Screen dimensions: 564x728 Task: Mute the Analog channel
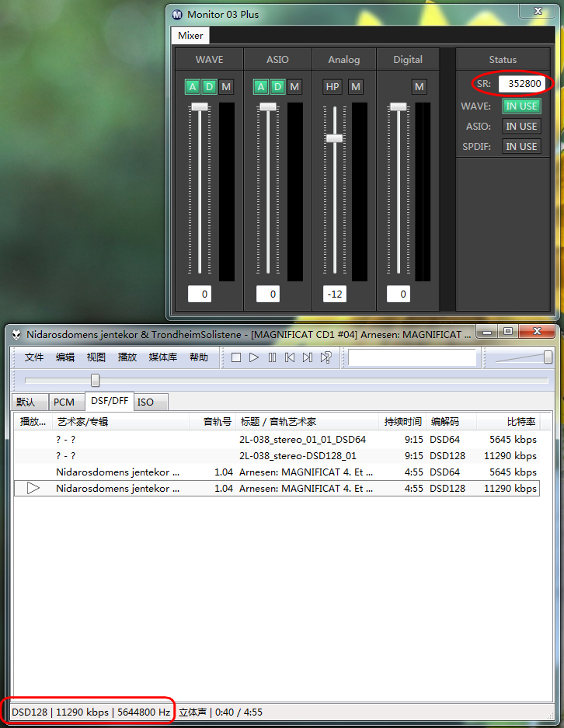coord(355,86)
